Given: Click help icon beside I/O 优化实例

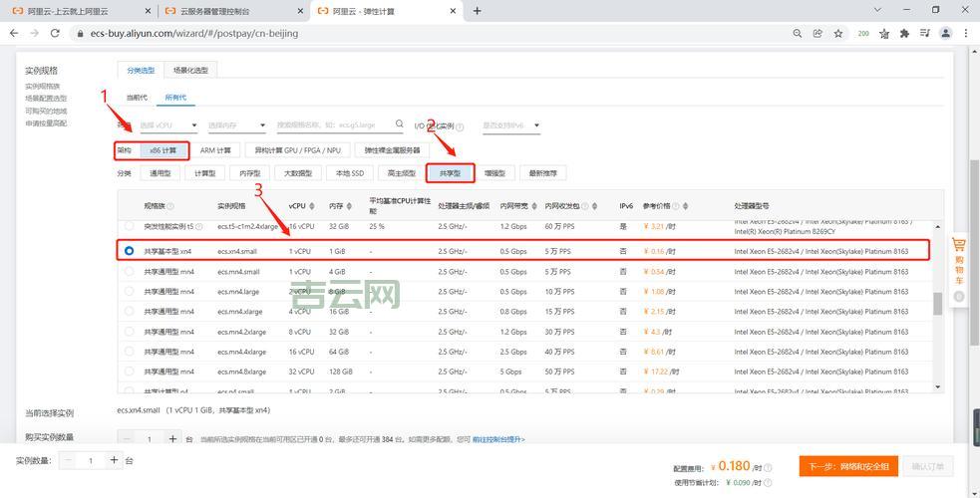Looking at the screenshot, I should 460,126.
